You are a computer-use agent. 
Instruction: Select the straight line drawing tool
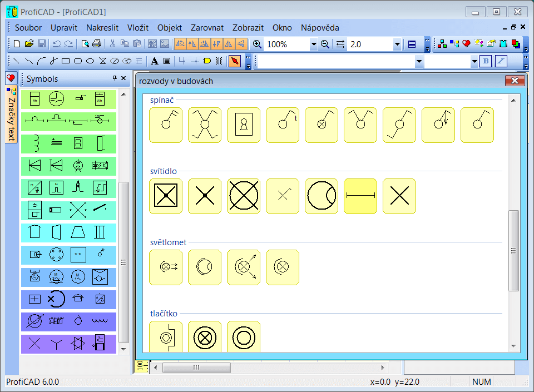pyautogui.click(x=16, y=61)
